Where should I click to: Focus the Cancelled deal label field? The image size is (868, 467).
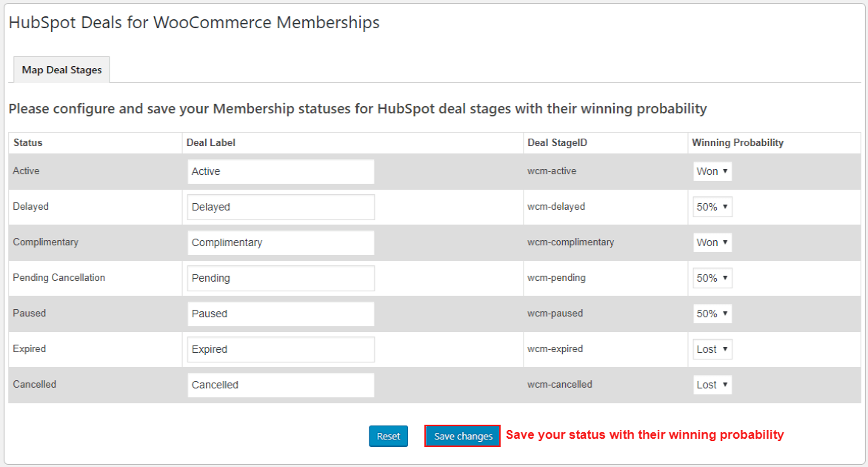click(281, 385)
